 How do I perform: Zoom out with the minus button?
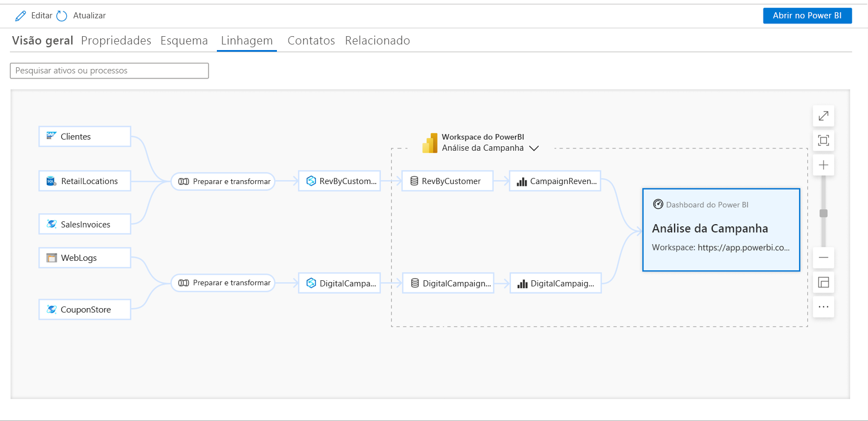point(824,257)
